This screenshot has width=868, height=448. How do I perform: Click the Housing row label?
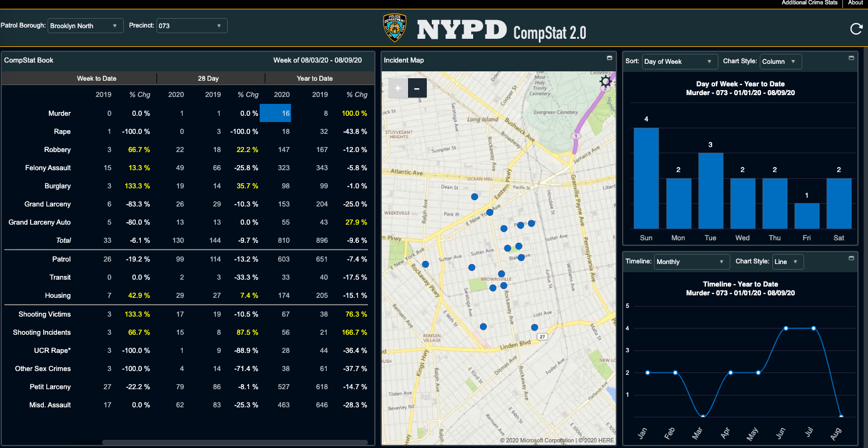58,295
